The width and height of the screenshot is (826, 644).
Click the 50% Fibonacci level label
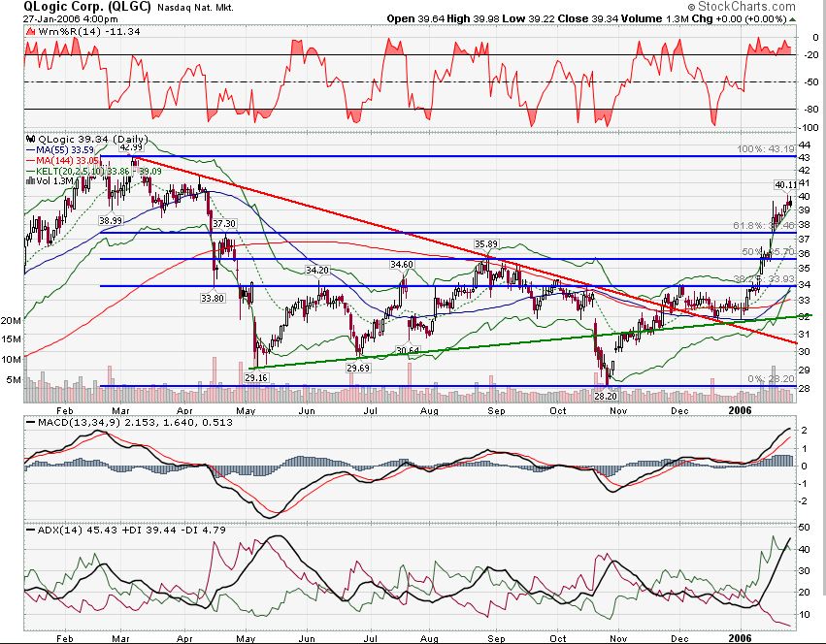tap(768, 252)
